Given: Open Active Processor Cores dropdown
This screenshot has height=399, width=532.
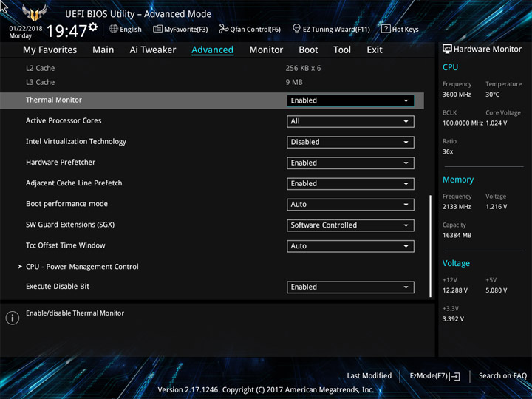Looking at the screenshot, I should tap(350, 121).
